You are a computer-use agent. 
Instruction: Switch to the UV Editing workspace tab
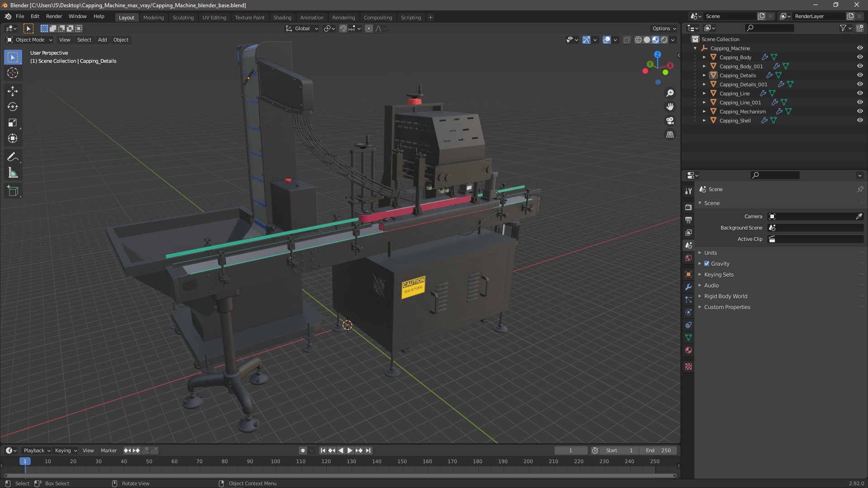(214, 18)
